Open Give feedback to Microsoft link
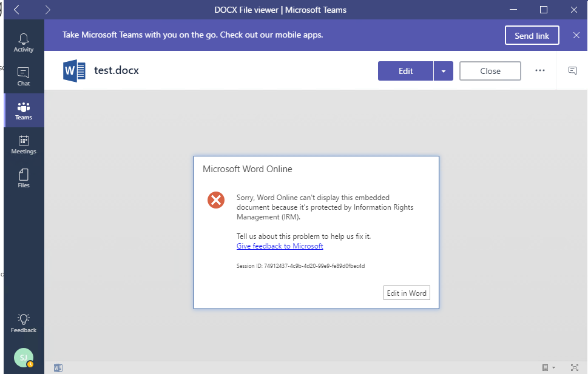 point(280,246)
